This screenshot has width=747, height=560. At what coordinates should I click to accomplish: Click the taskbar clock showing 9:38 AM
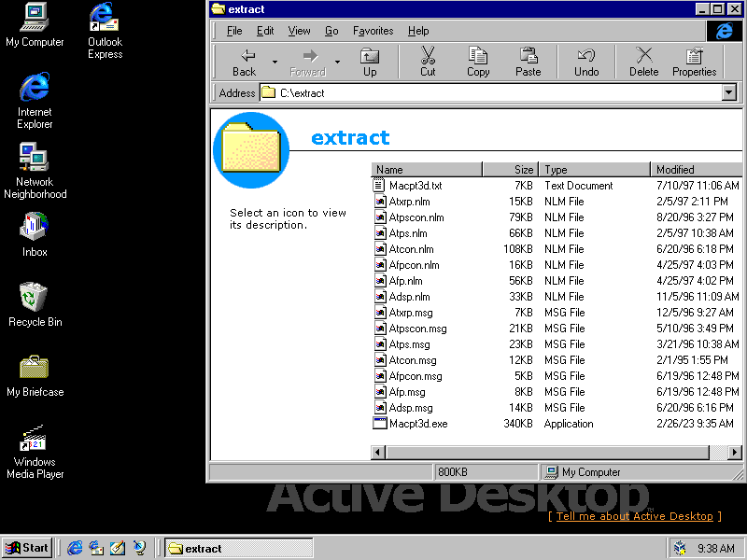[x=715, y=548]
